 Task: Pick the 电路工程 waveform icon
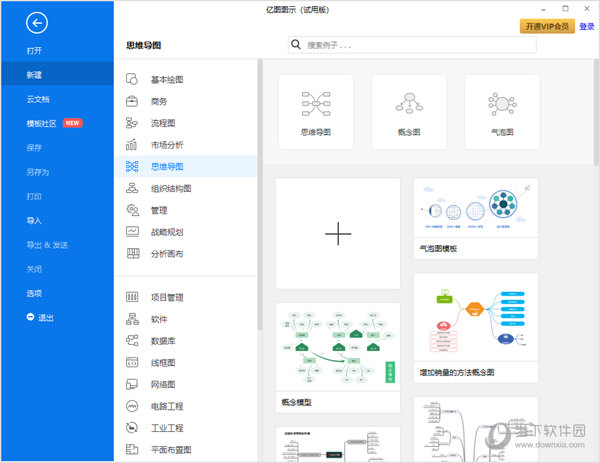click(x=132, y=406)
